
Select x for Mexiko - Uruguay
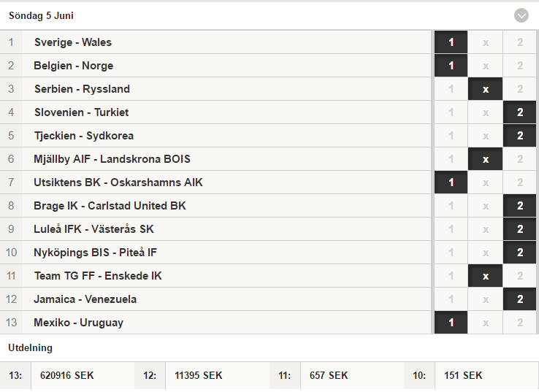[x=486, y=323]
